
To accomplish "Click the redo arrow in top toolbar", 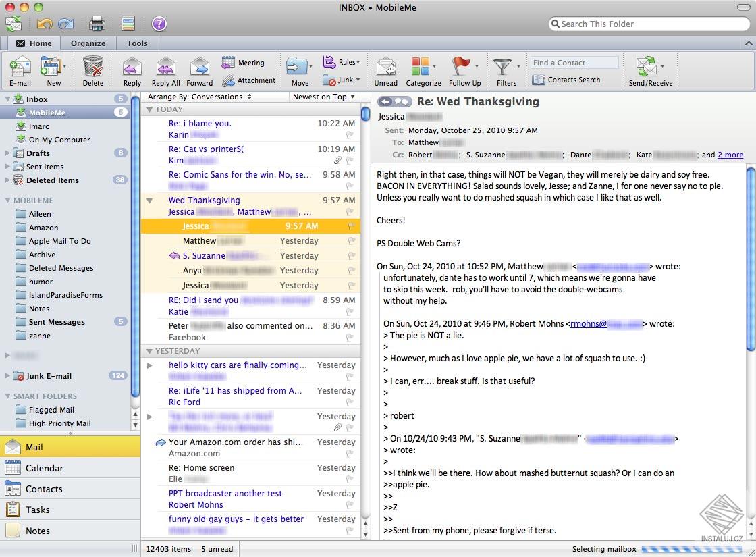I will pos(65,23).
